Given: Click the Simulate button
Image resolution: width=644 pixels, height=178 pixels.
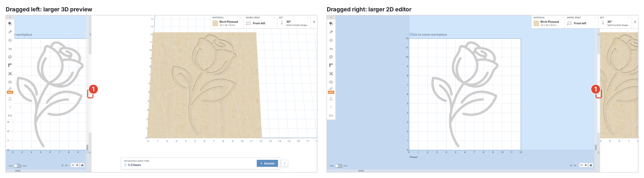Looking at the screenshot, I should click(x=267, y=164).
